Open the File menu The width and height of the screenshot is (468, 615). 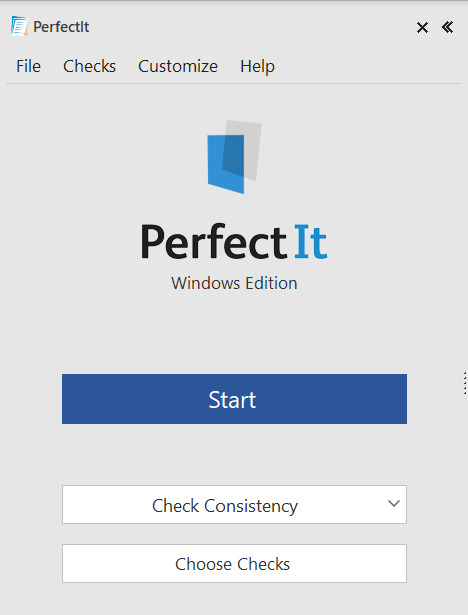pyautogui.click(x=28, y=66)
